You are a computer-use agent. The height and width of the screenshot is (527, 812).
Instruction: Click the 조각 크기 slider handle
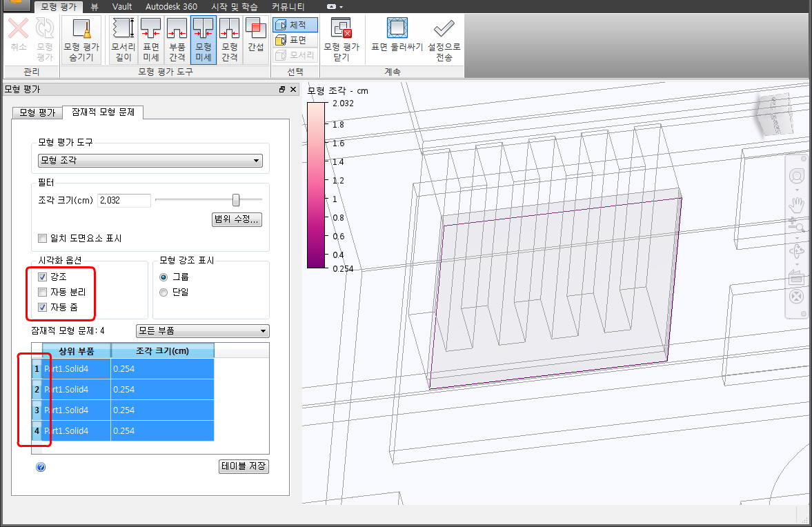[236, 200]
